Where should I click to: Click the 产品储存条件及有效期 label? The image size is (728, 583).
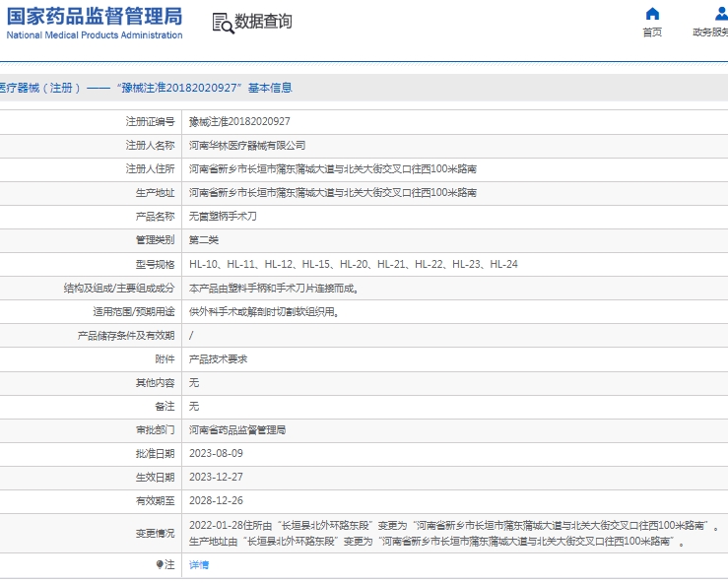tap(126, 336)
